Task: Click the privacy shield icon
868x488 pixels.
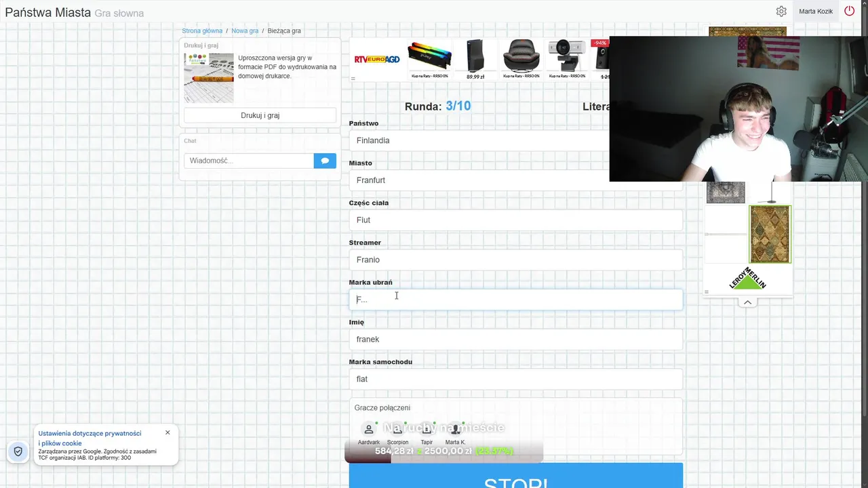Action: pos(18,451)
